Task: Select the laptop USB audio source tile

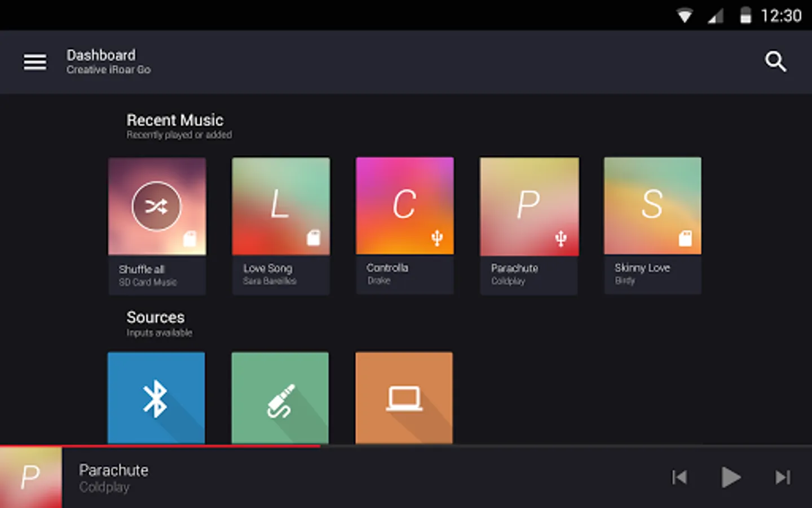Action: tap(404, 398)
